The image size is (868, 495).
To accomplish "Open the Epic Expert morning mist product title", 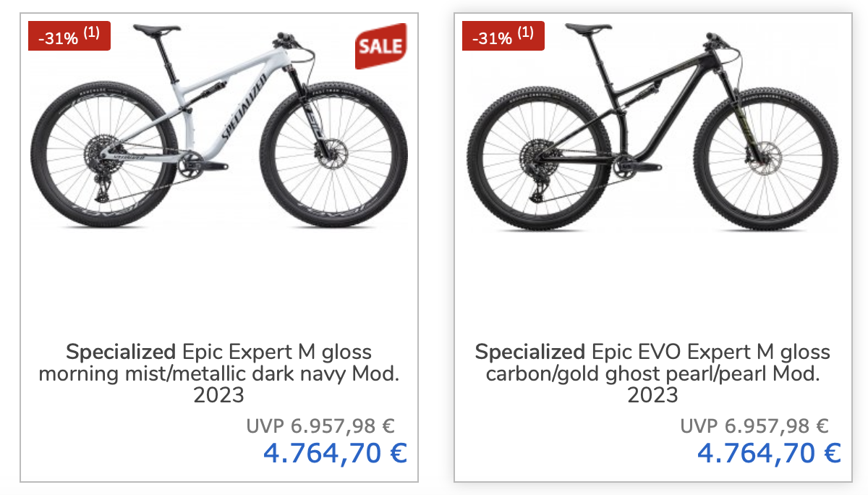I will click(218, 374).
